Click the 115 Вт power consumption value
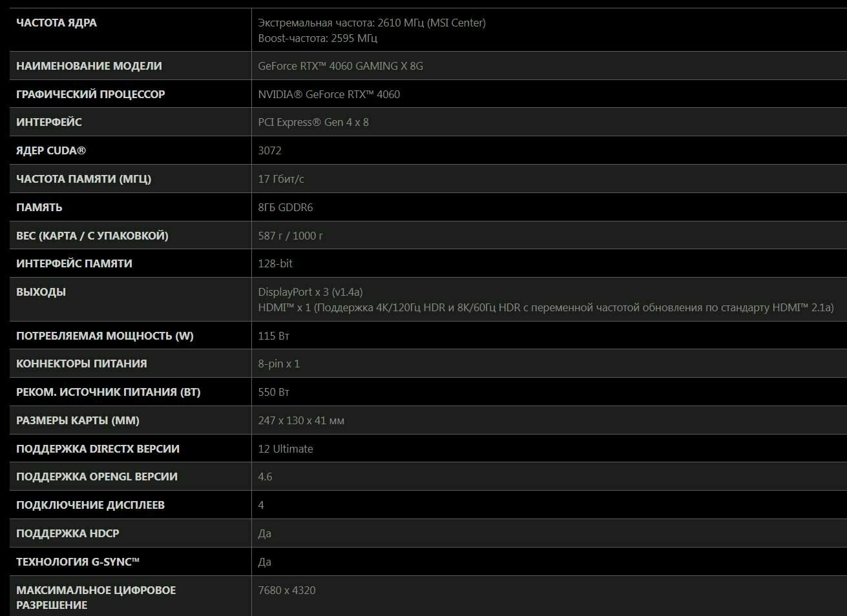Image resolution: width=847 pixels, height=616 pixels. pyautogui.click(x=274, y=336)
